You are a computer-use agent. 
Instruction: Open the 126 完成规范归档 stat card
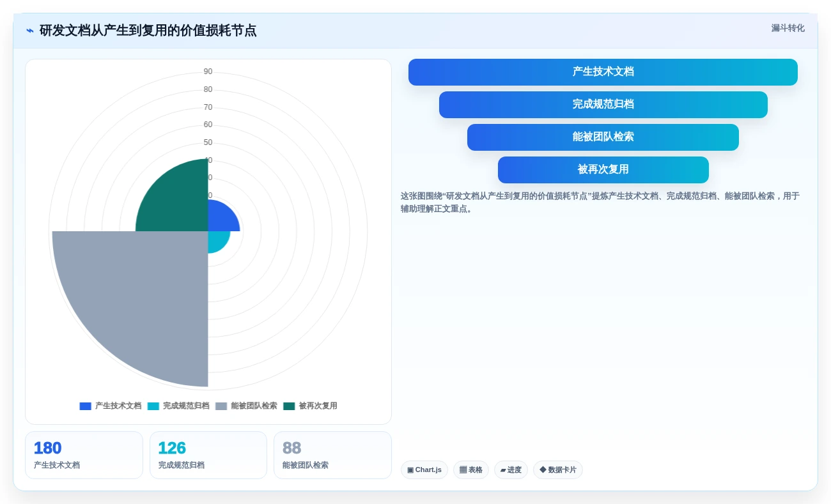click(x=208, y=455)
